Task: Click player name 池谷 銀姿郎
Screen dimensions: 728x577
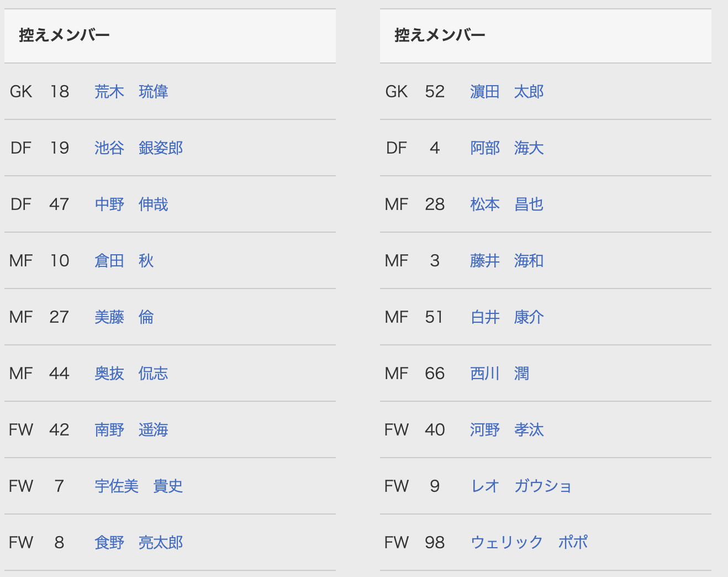Action: pyautogui.click(x=139, y=148)
